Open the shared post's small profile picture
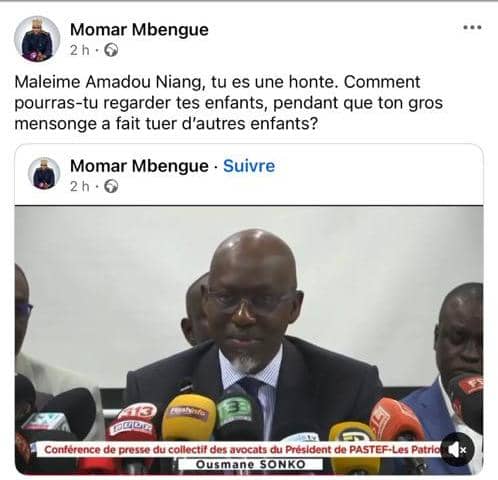This screenshot has height=480, width=498. point(44,173)
